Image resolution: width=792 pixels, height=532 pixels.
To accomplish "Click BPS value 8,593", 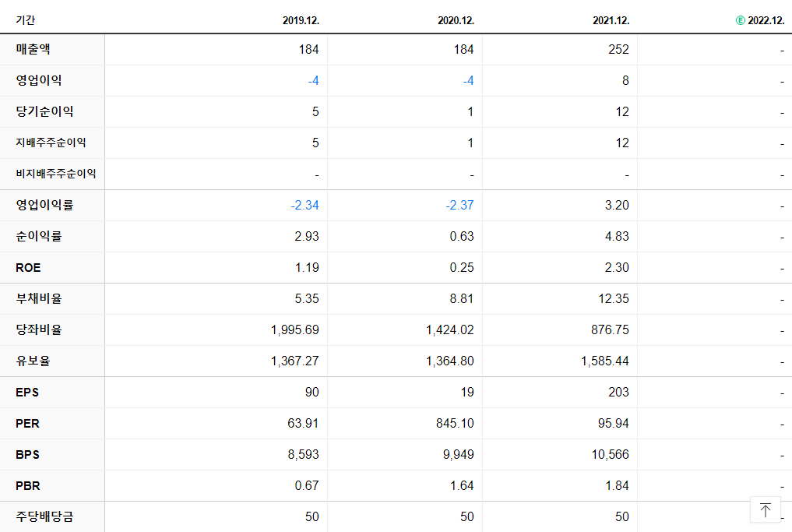I will click(x=304, y=455).
